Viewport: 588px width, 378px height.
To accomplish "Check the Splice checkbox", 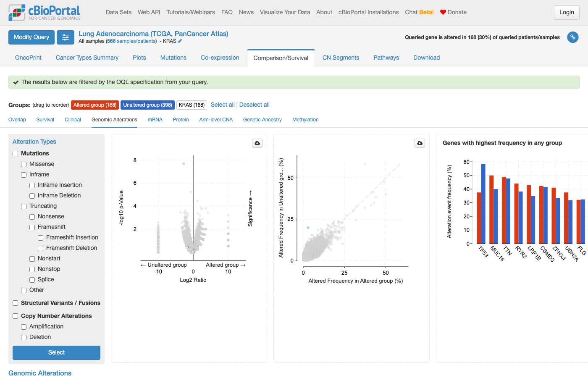I will tap(32, 280).
